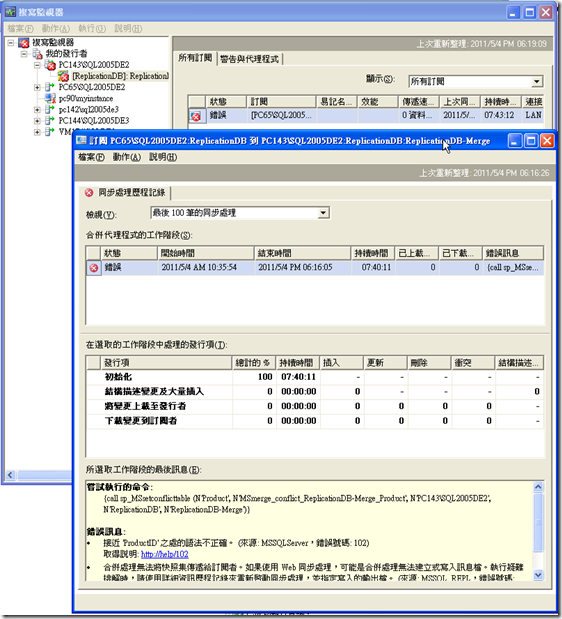Image resolution: width=562 pixels, height=619 pixels.
Task: Click the 複寫監視器 root node icon in tree
Action: click(x=24, y=42)
